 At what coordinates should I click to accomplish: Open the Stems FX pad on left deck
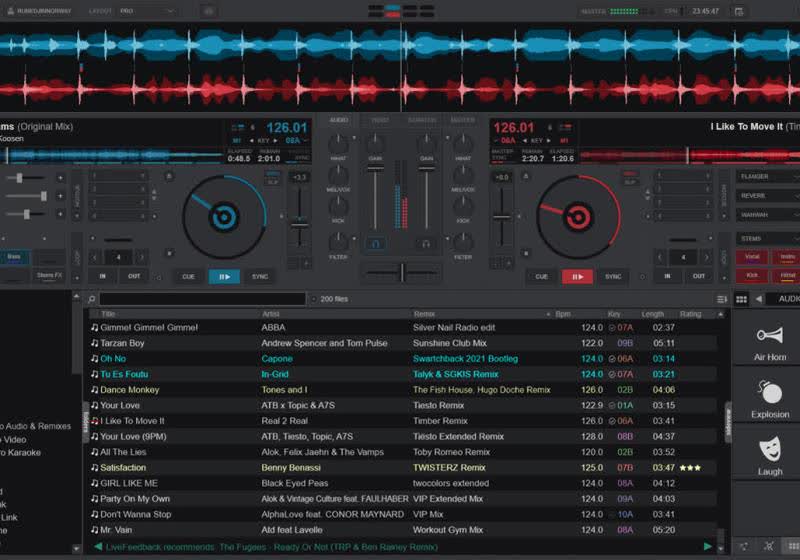[x=49, y=275]
